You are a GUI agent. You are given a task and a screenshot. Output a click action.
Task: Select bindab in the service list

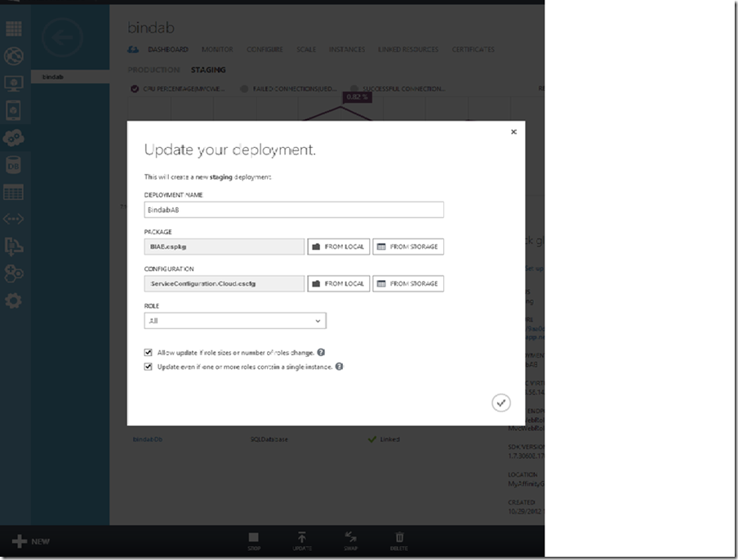[x=70, y=77]
